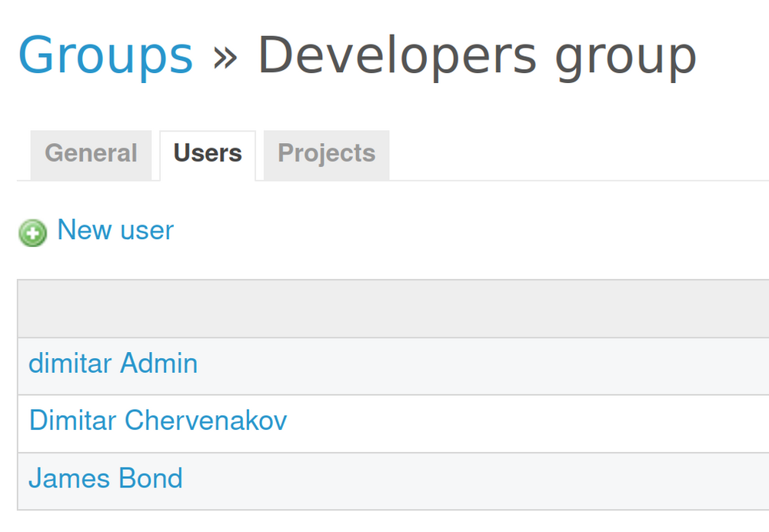The image size is (769, 532).
Task: Click the green plus add-user icon
Action: coord(32,232)
